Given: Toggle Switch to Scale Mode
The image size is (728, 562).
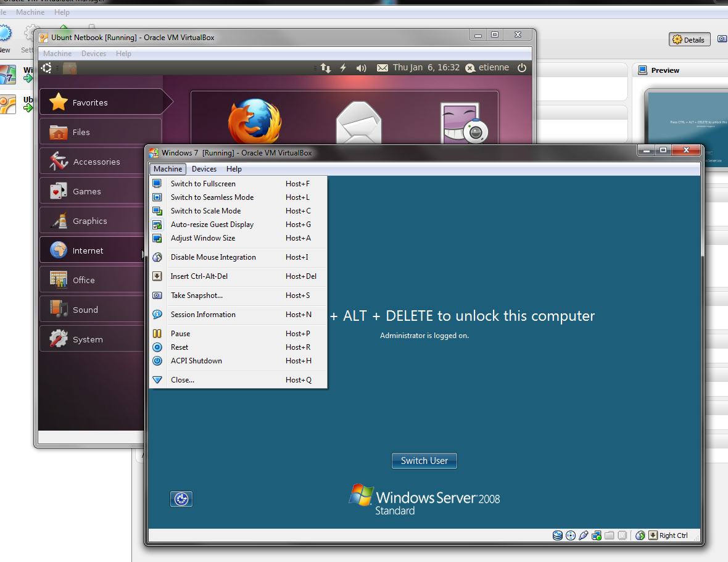Looking at the screenshot, I should [238, 211].
